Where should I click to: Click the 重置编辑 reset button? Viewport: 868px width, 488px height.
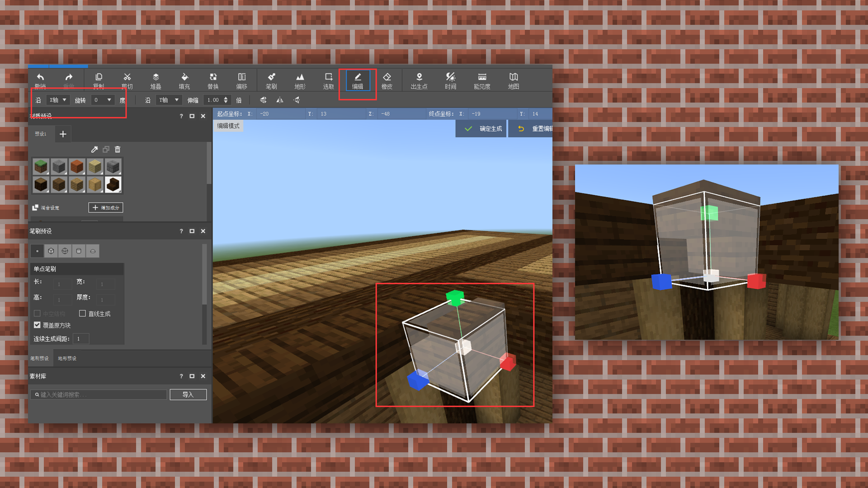tap(531, 129)
